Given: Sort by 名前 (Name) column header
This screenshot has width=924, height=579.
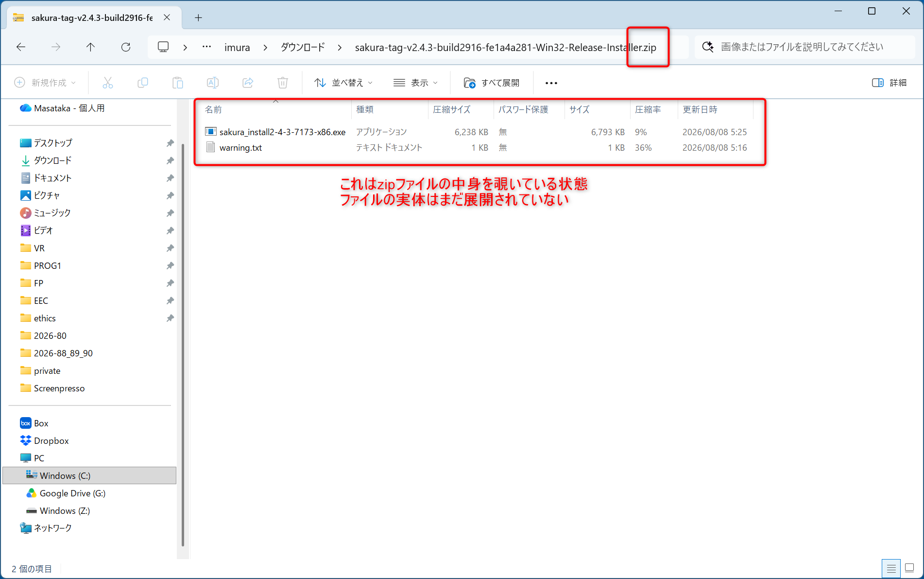Looking at the screenshot, I should [x=275, y=109].
